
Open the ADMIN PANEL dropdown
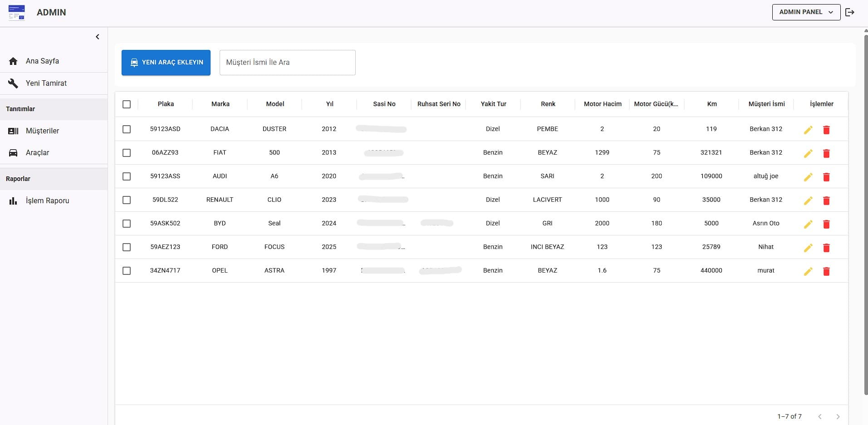coord(806,12)
